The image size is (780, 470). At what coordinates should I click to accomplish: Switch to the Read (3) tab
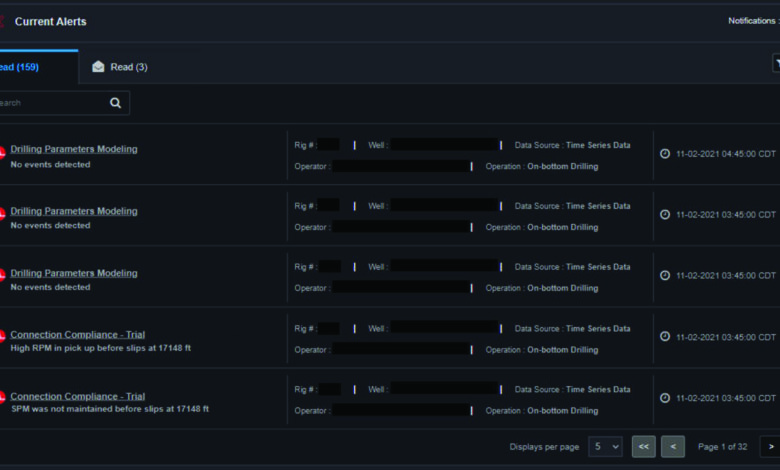119,67
